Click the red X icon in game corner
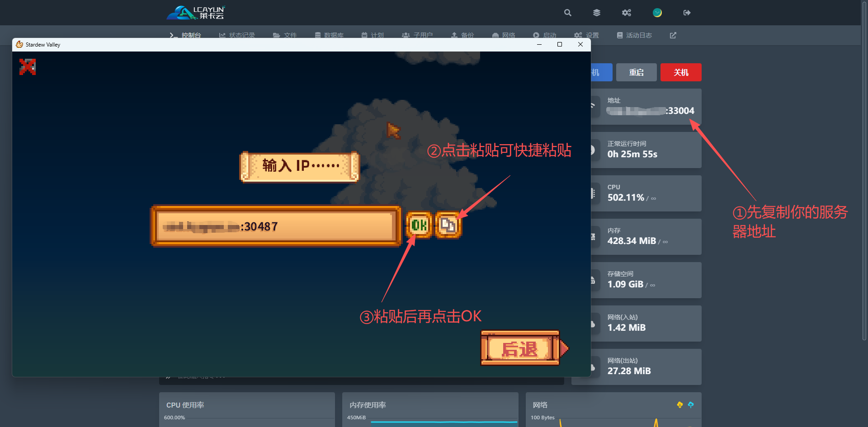 click(x=28, y=67)
